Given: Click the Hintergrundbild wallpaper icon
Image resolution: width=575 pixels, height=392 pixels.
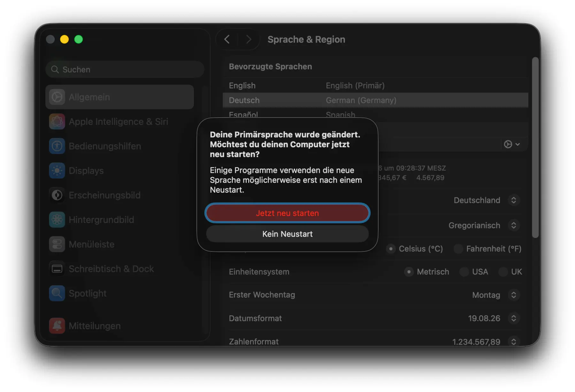Looking at the screenshot, I should coord(57,220).
